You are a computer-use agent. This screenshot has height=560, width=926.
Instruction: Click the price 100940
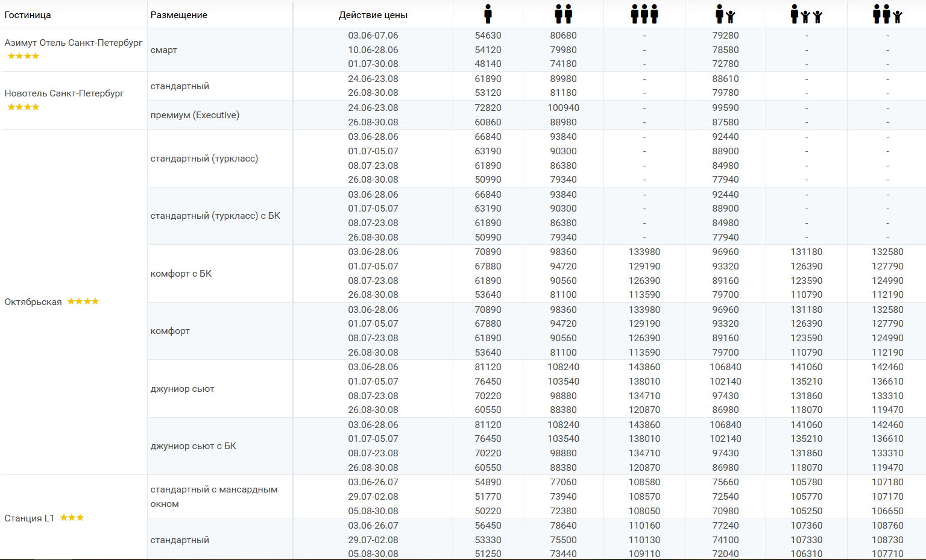point(563,108)
